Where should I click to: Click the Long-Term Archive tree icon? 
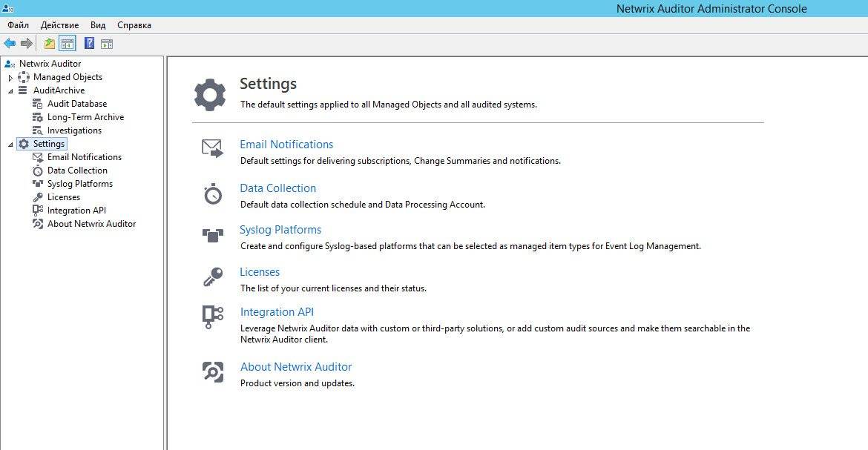pyautogui.click(x=37, y=117)
